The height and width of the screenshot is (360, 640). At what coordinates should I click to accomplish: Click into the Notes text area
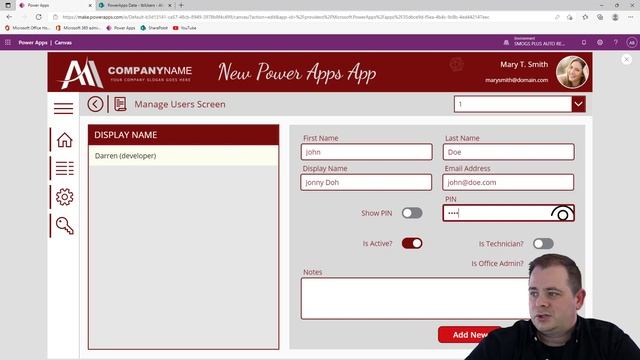click(x=414, y=298)
